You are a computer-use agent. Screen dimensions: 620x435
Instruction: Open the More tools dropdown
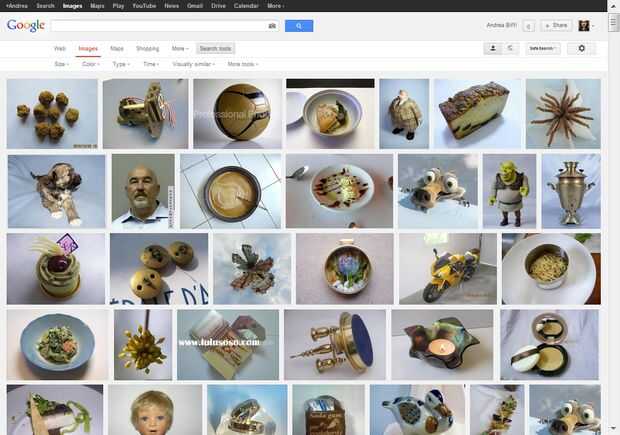pyautogui.click(x=243, y=64)
